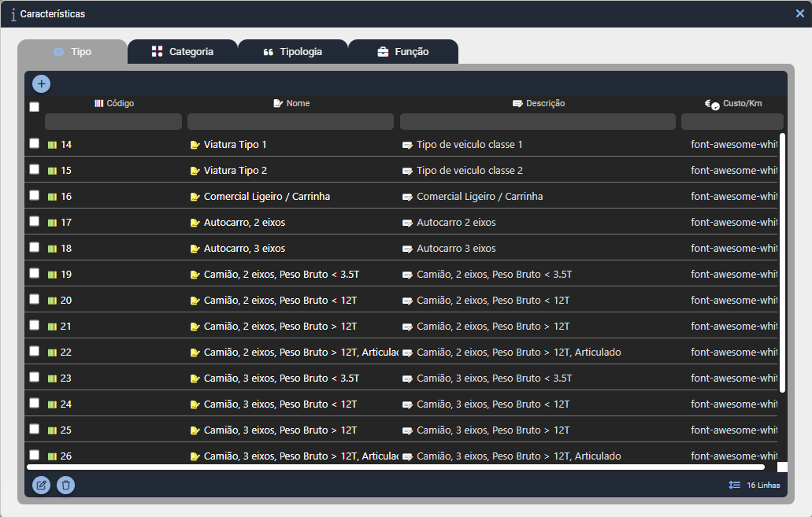Click the chat bubble icon on Tipo tab
Screen dimensions: 812x517
coord(59,52)
